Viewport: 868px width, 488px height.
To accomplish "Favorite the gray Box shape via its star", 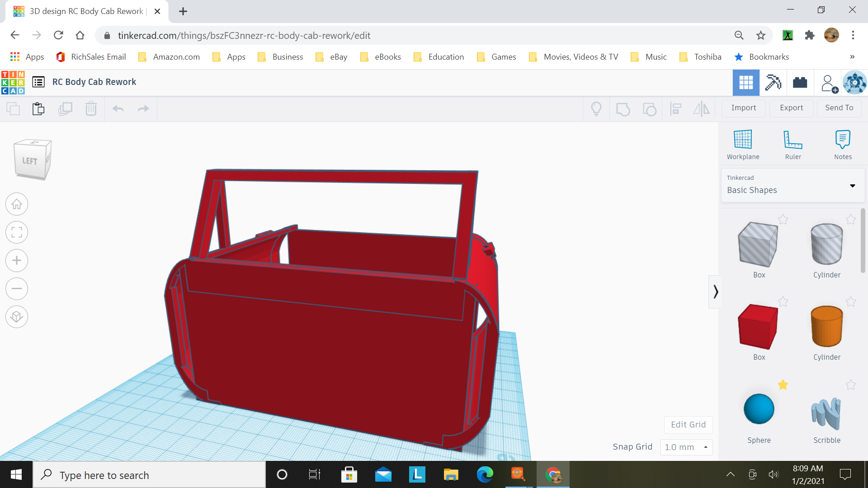I will point(783,220).
